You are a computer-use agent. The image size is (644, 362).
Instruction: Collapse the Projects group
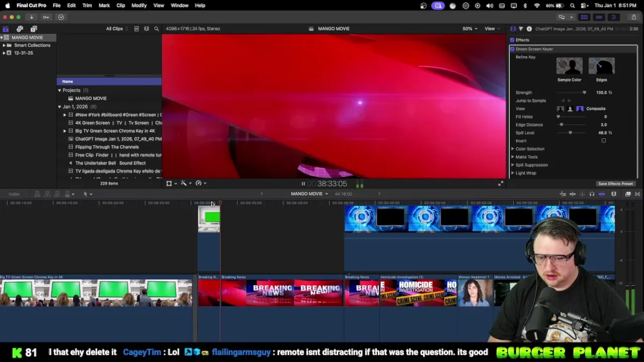(x=59, y=90)
